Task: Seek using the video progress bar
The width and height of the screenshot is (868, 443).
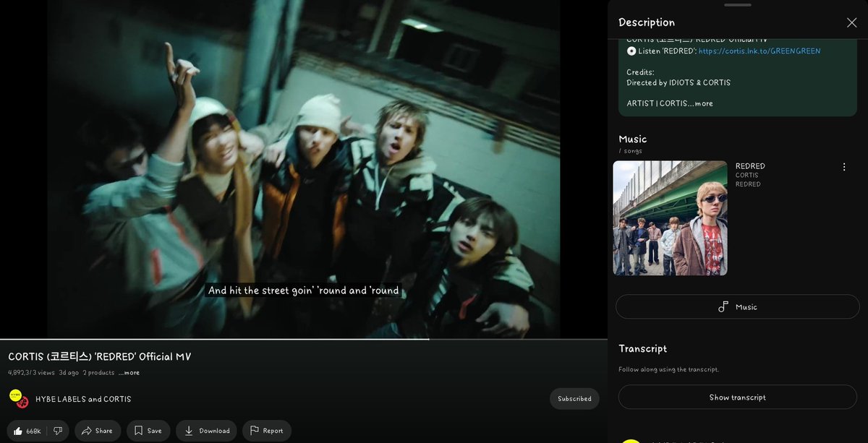Action: [304, 339]
